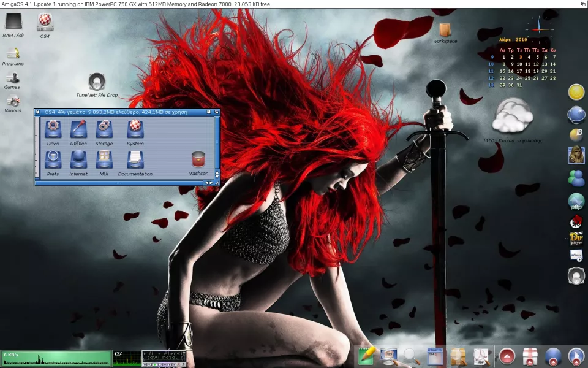Expand the blue play-arrow subdock
The width and height of the screenshot is (588, 368).
point(576,356)
